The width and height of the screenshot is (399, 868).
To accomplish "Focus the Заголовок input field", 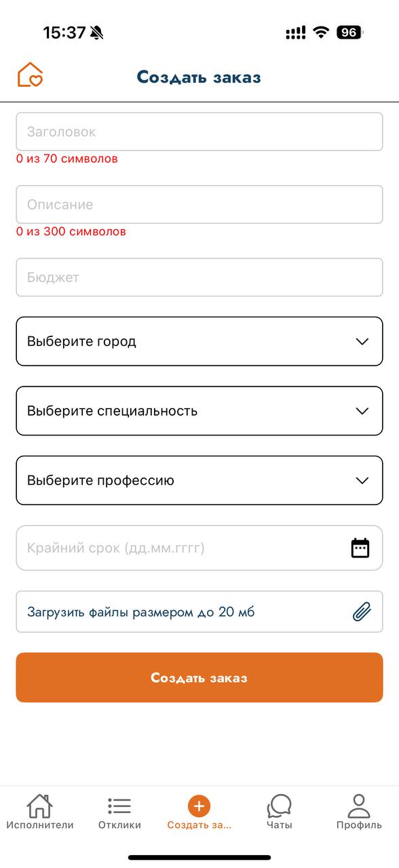I will [199, 132].
